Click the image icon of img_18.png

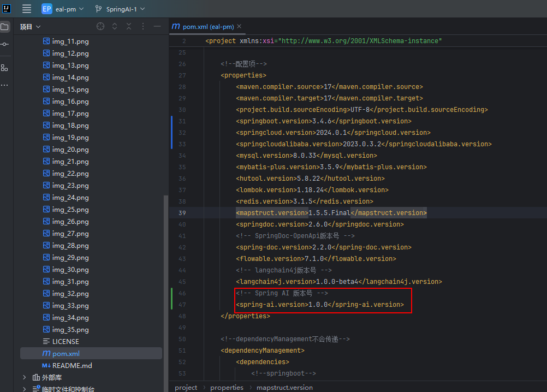pyautogui.click(x=46, y=125)
